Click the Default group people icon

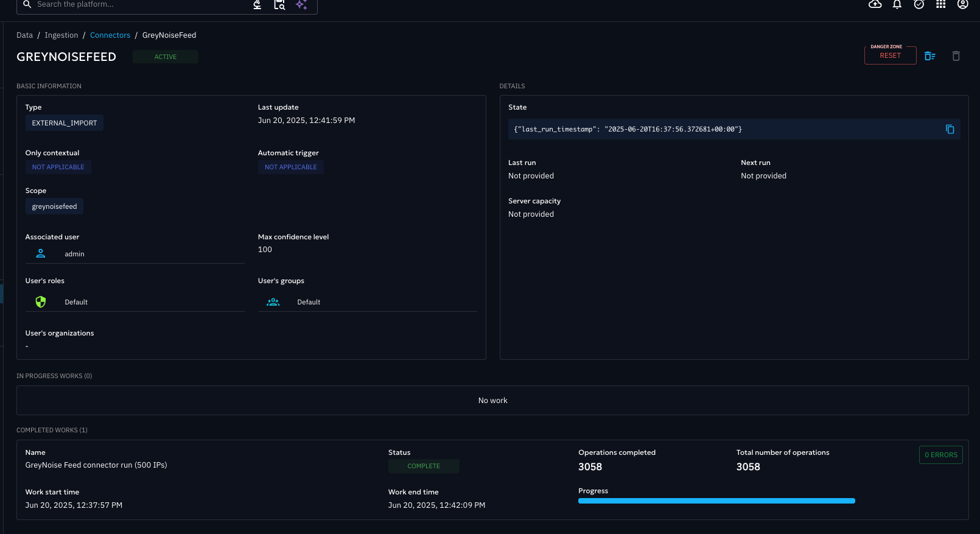[273, 301]
